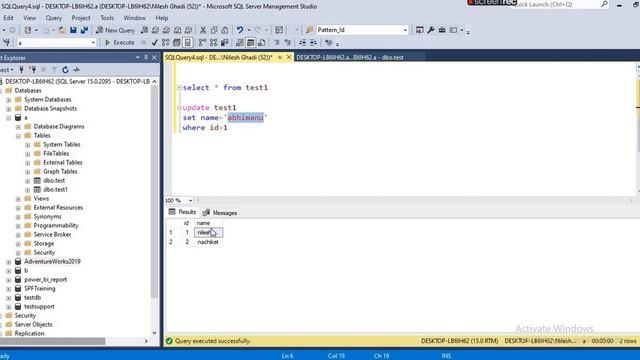The image size is (640, 360).
Task: Click the wrench Properties icon
Action: [x=431, y=30]
